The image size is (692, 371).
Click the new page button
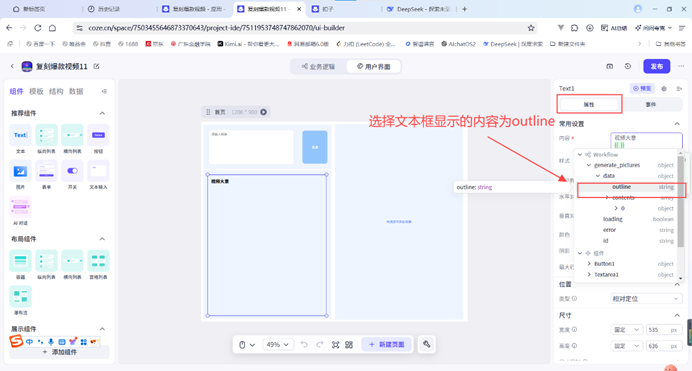point(387,345)
